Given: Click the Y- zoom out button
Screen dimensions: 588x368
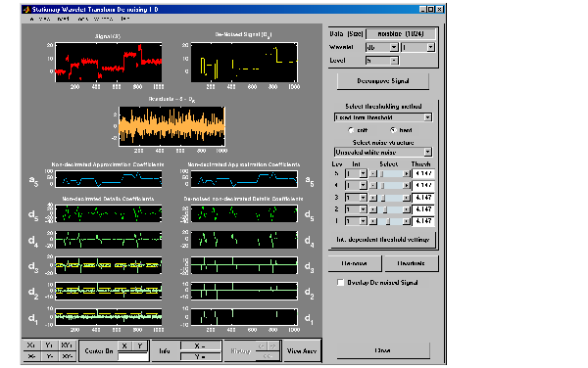Looking at the screenshot, I should [x=49, y=356].
